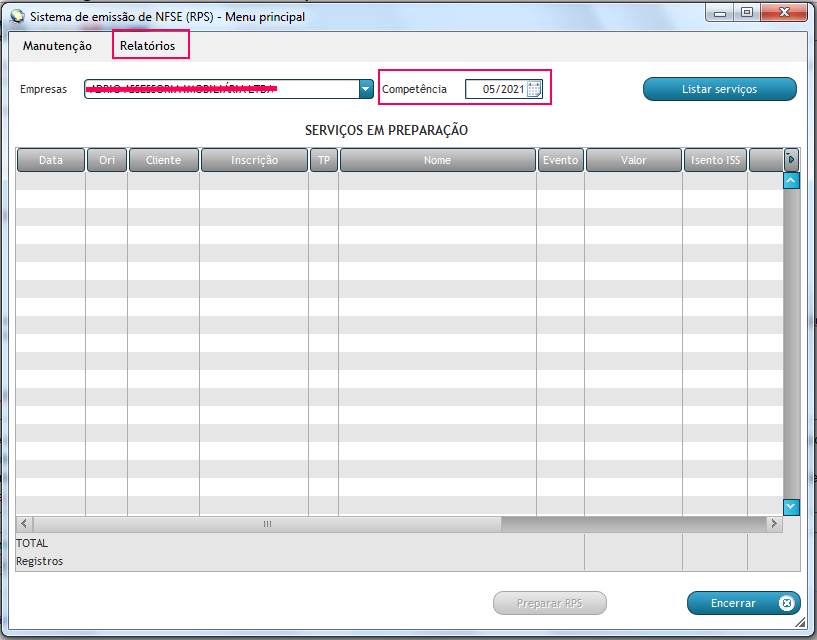Image resolution: width=817 pixels, height=640 pixels.
Task: Click the horizontal scrollbar left arrow
Action: (25, 524)
